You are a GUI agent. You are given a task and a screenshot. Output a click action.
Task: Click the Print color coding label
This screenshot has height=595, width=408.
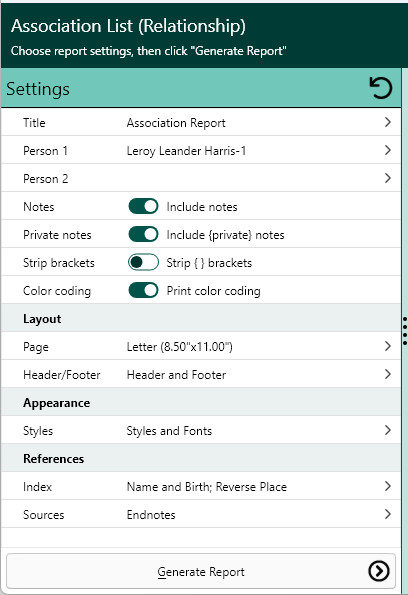(213, 291)
